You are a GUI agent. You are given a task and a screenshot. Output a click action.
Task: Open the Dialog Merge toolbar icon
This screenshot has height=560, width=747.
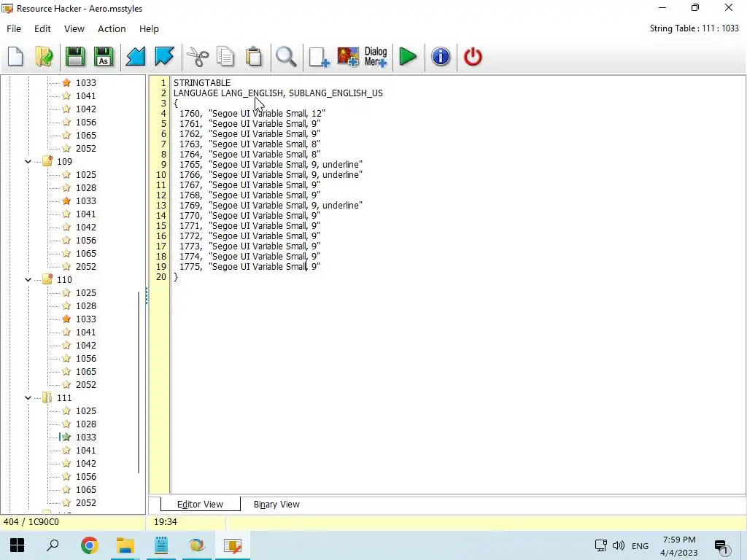point(376,57)
